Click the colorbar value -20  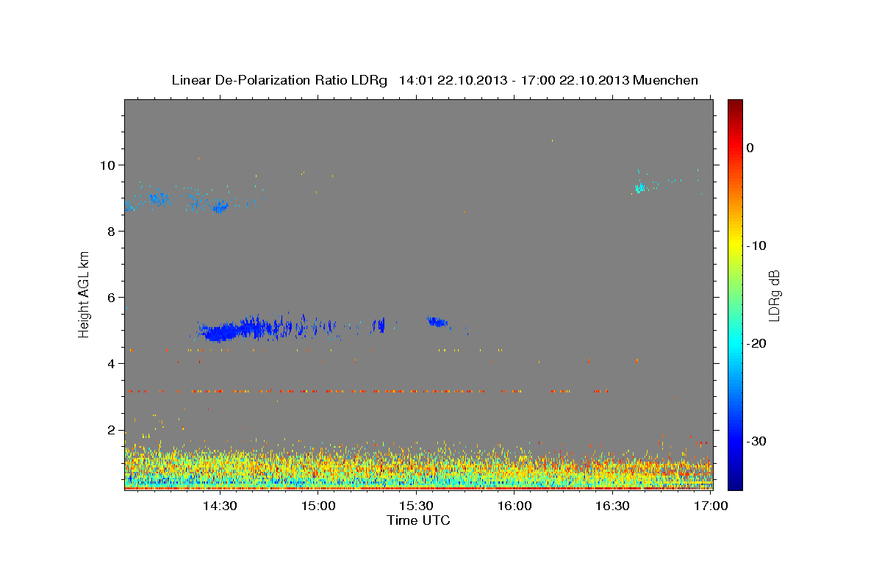(x=757, y=343)
